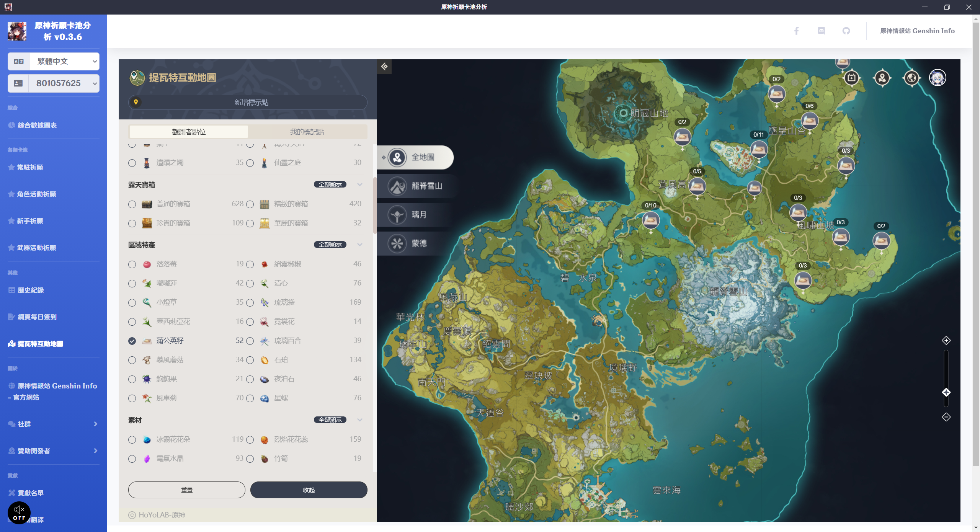The height and width of the screenshot is (532, 980).
Task: Click the 普通的寶箱 chest icon
Action: (x=147, y=204)
